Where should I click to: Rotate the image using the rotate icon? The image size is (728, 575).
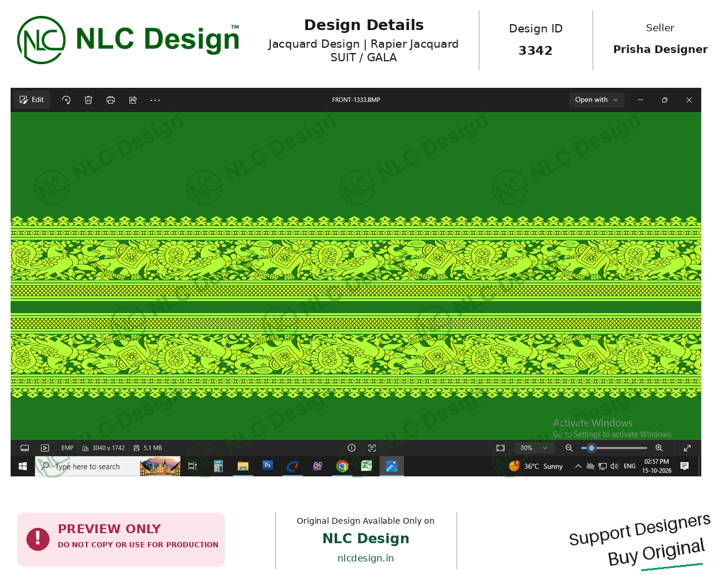click(66, 100)
